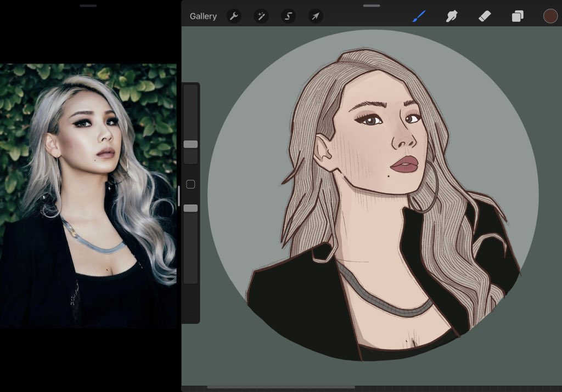
Task: Select the Brush tool
Action: (419, 16)
